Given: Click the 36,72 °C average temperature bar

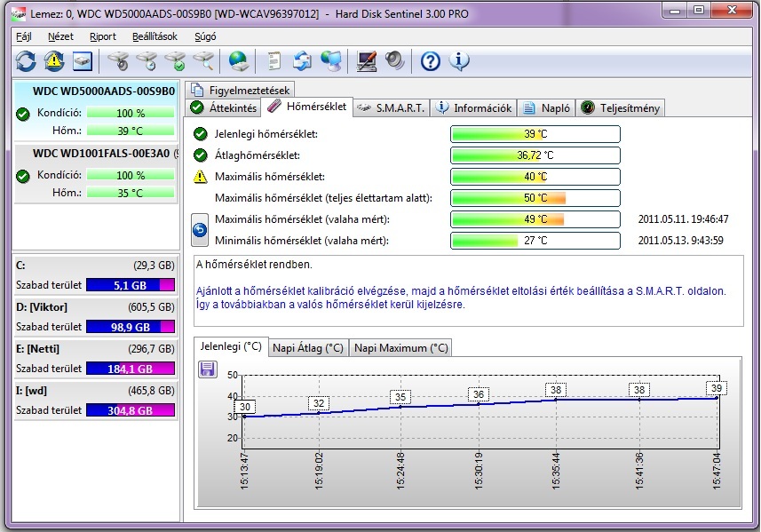Looking at the screenshot, I should pos(535,155).
